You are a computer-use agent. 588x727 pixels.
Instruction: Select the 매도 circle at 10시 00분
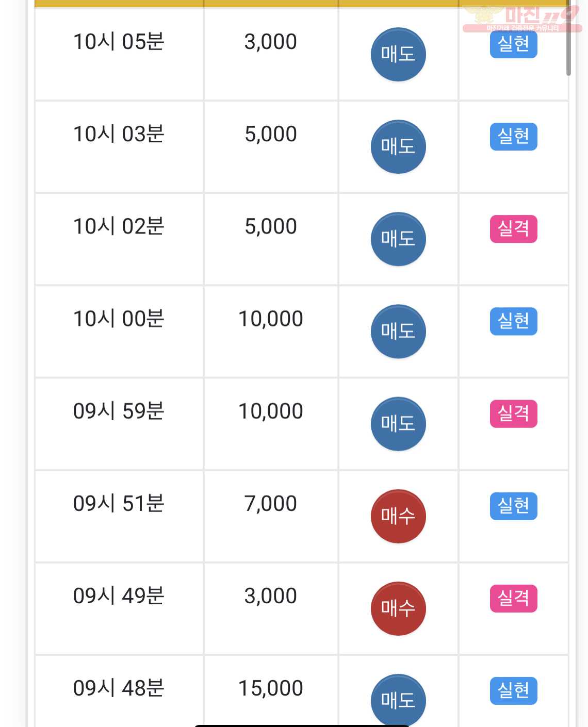(x=398, y=331)
